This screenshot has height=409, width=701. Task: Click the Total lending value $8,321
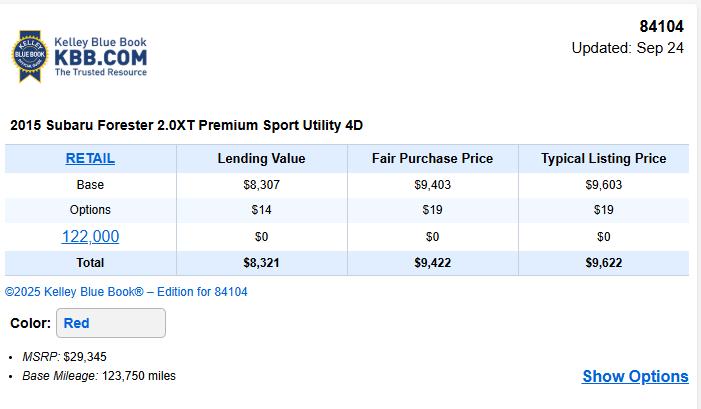261,263
